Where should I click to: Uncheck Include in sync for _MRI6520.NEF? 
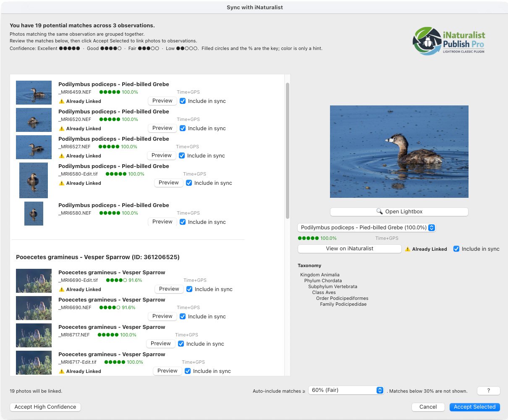pos(183,128)
